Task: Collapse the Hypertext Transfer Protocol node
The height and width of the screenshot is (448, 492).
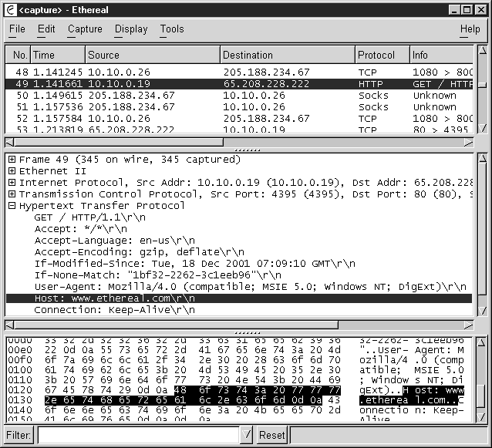Action: point(12,206)
